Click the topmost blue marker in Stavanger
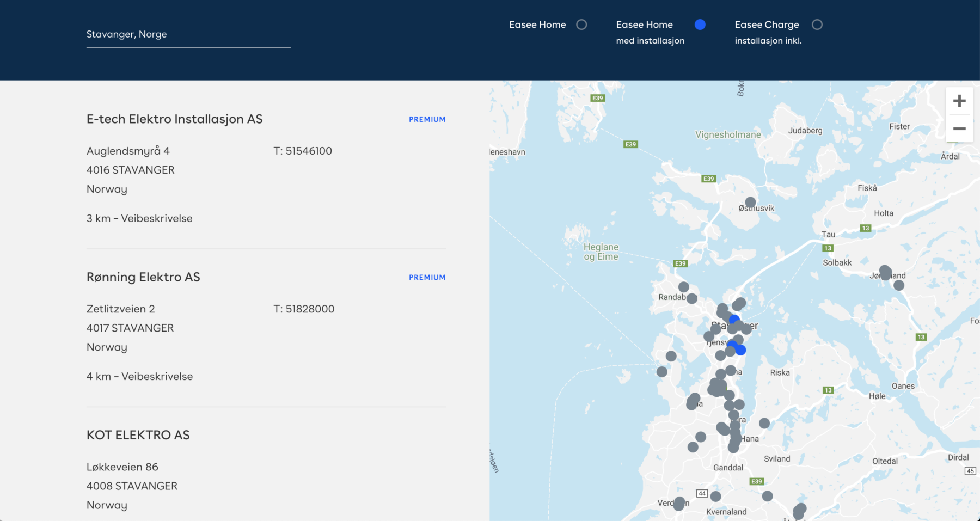The image size is (980, 521). click(x=734, y=320)
